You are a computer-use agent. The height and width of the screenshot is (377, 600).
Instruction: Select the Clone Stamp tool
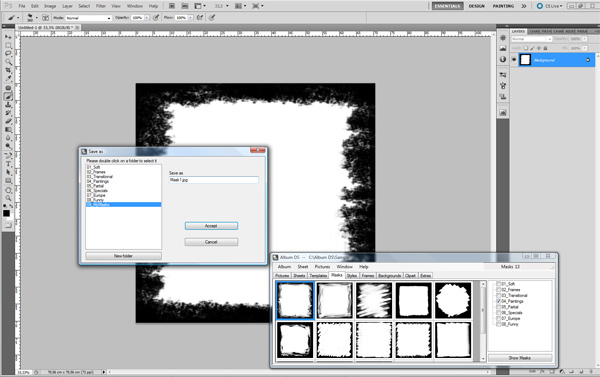tap(8, 104)
